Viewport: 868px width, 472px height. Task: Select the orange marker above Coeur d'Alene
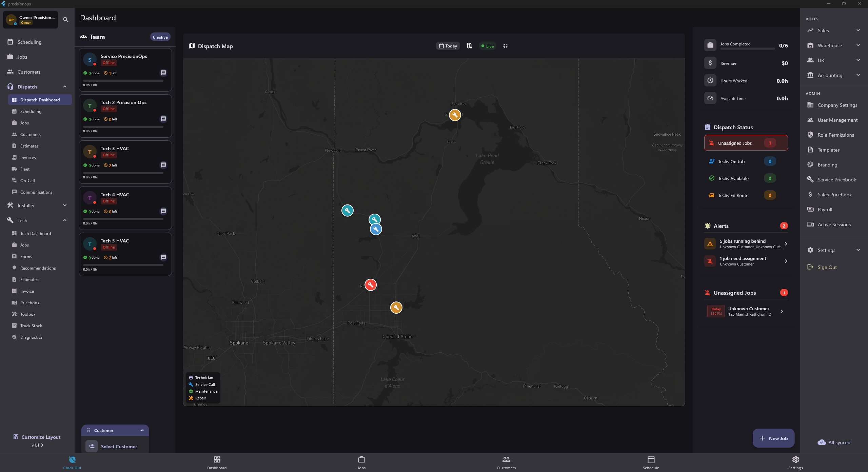(x=396, y=308)
